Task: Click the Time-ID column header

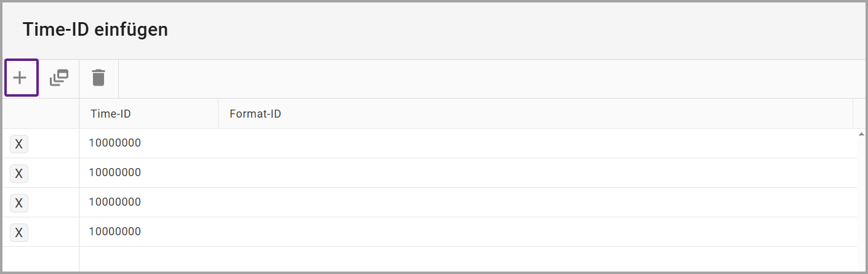Action: point(111,114)
